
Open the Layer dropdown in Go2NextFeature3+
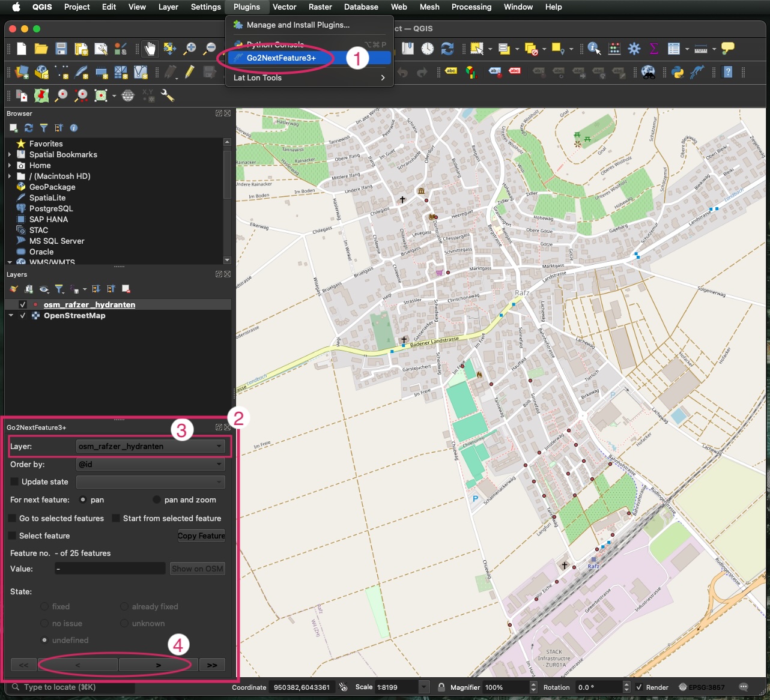pyautogui.click(x=151, y=446)
